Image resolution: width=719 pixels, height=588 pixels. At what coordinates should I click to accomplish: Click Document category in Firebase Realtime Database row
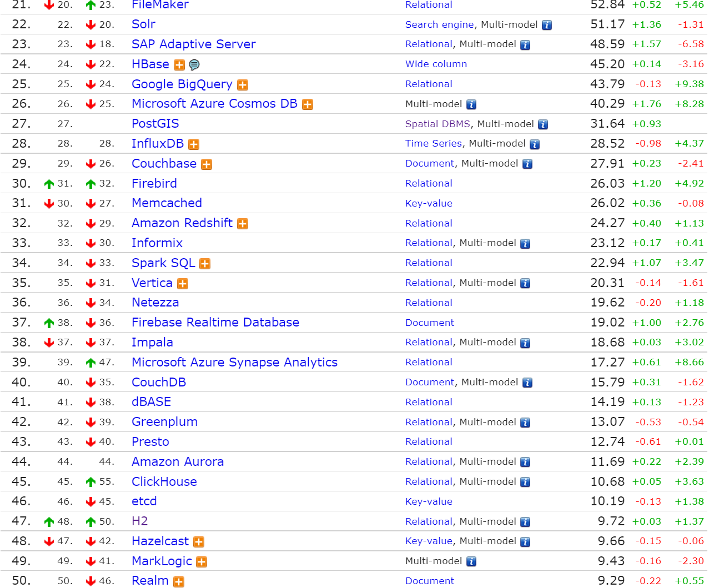[430, 323]
